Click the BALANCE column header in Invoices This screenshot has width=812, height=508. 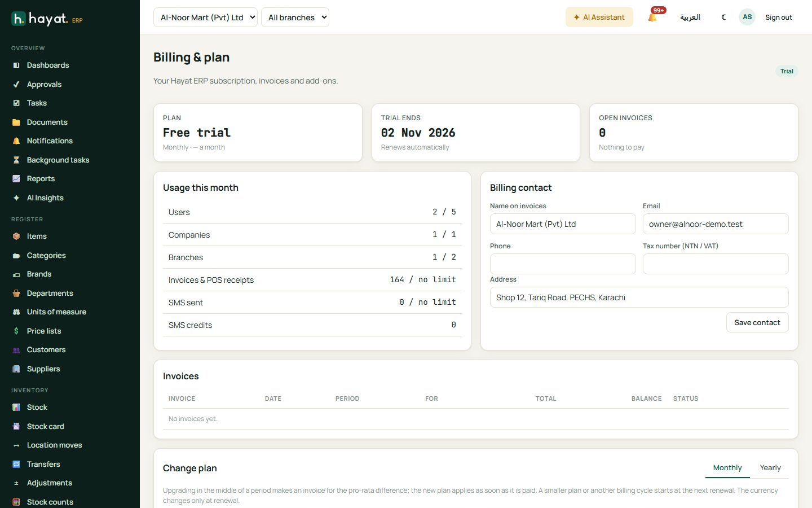[x=646, y=398]
